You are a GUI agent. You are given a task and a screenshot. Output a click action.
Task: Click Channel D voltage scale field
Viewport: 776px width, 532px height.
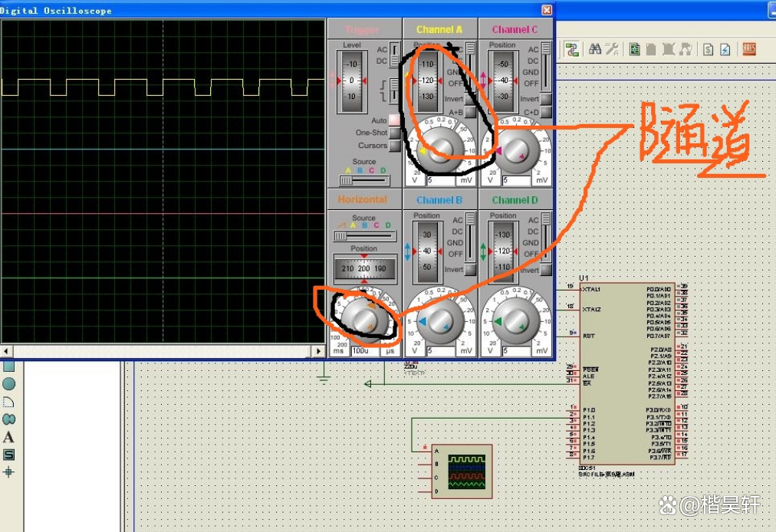(x=516, y=350)
